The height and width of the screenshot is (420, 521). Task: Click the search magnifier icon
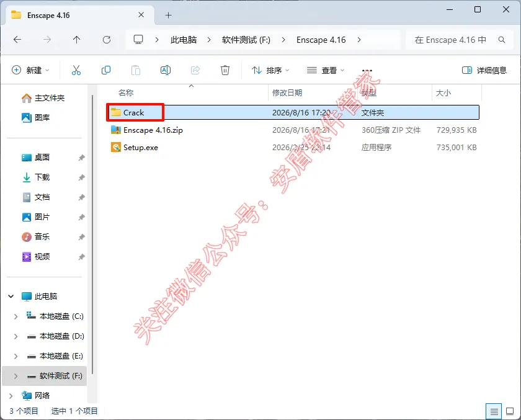(x=502, y=40)
